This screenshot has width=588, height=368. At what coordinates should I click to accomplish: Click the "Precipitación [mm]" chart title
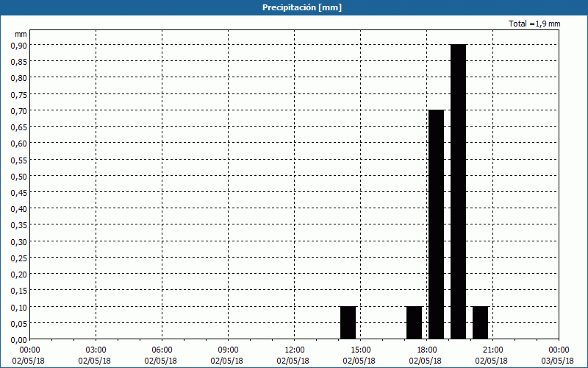click(302, 7)
